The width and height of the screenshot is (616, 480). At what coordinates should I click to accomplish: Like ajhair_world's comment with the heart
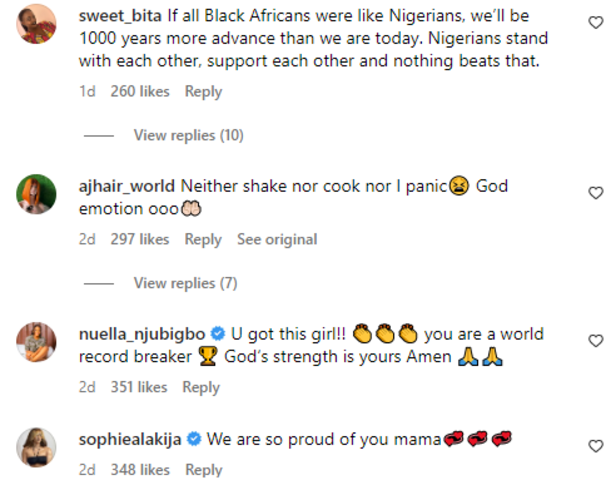tap(595, 192)
